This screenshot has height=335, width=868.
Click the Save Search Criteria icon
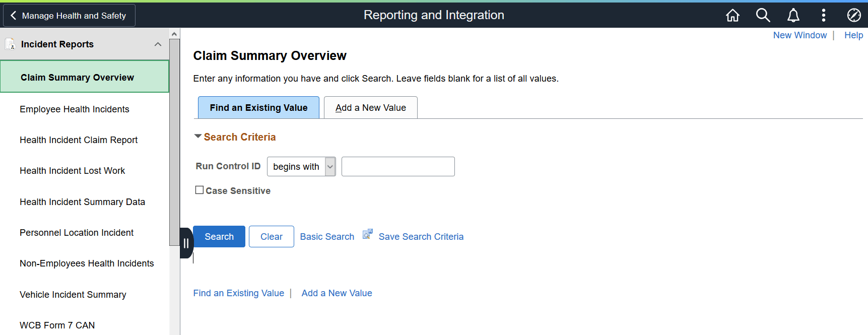[x=368, y=234]
